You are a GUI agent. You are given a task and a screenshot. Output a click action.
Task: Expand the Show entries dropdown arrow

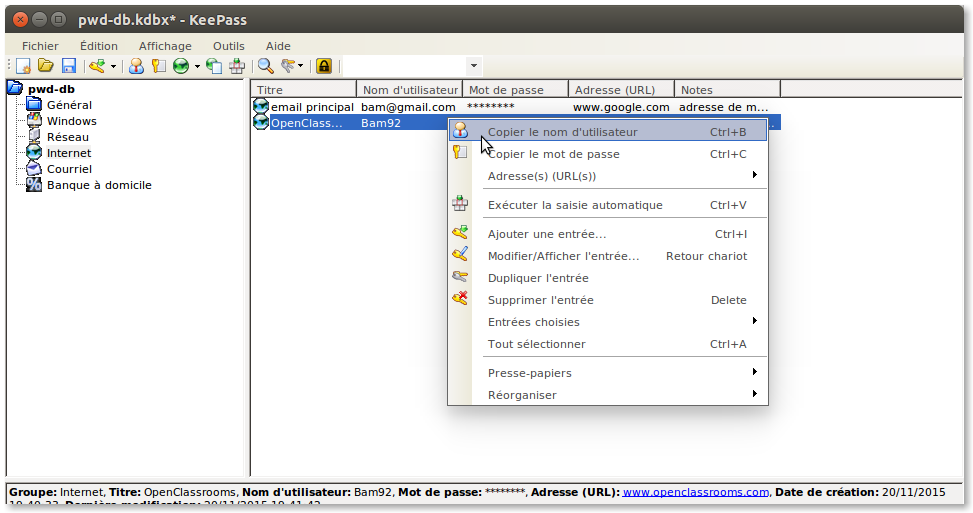click(x=300, y=66)
